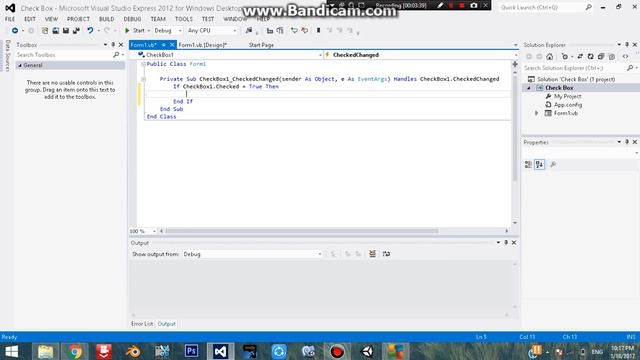This screenshot has height=360, width=640.
Task: Open the TOOLS menu
Action: click(x=184, y=19)
